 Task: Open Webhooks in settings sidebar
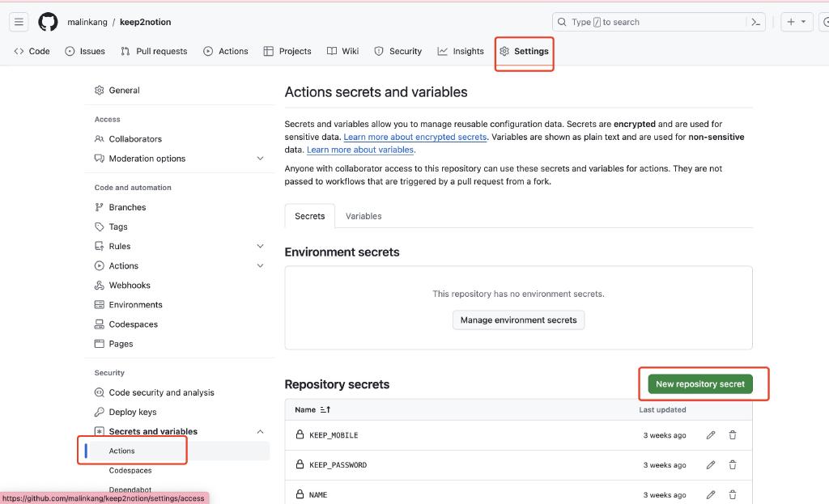click(130, 286)
